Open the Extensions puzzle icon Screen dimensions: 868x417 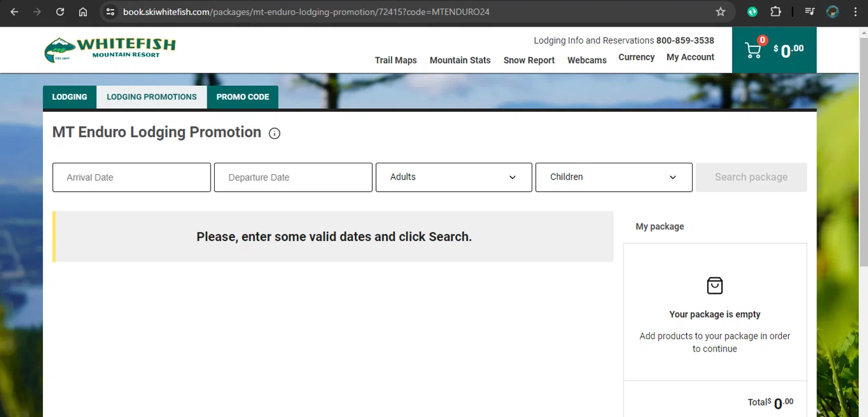775,12
